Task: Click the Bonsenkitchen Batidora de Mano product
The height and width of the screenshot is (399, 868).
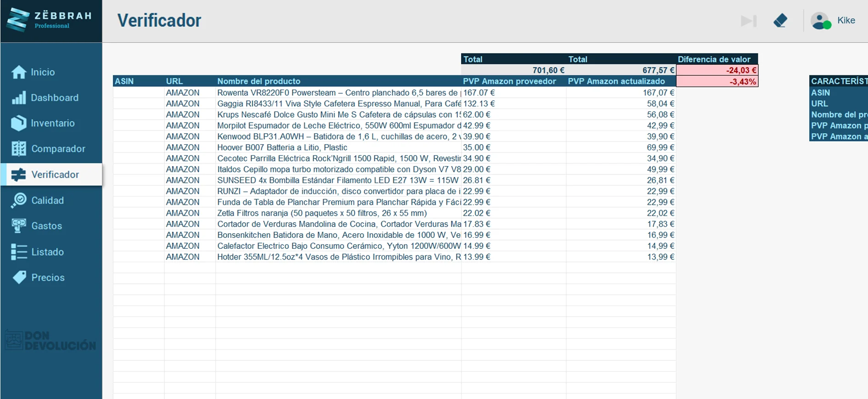Action: [339, 235]
